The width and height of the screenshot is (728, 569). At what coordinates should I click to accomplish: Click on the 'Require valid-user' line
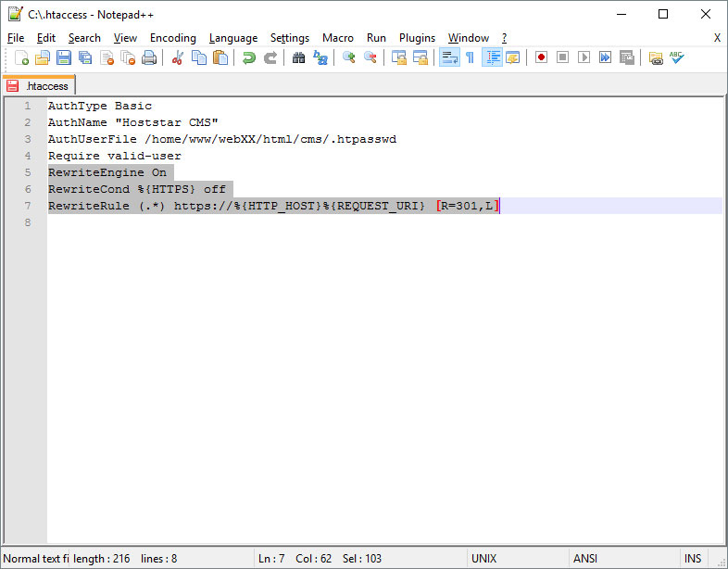[x=114, y=156]
